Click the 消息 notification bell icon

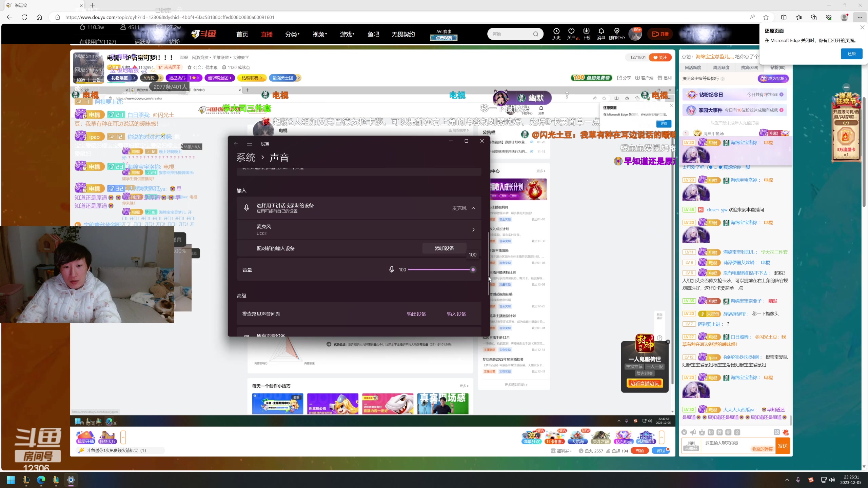pyautogui.click(x=601, y=32)
